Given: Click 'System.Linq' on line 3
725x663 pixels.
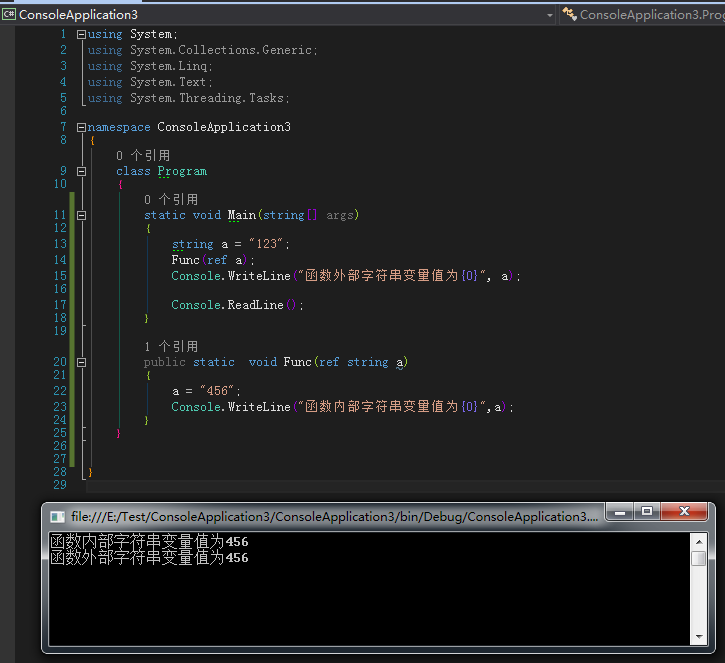Looking at the screenshot, I should point(168,66).
